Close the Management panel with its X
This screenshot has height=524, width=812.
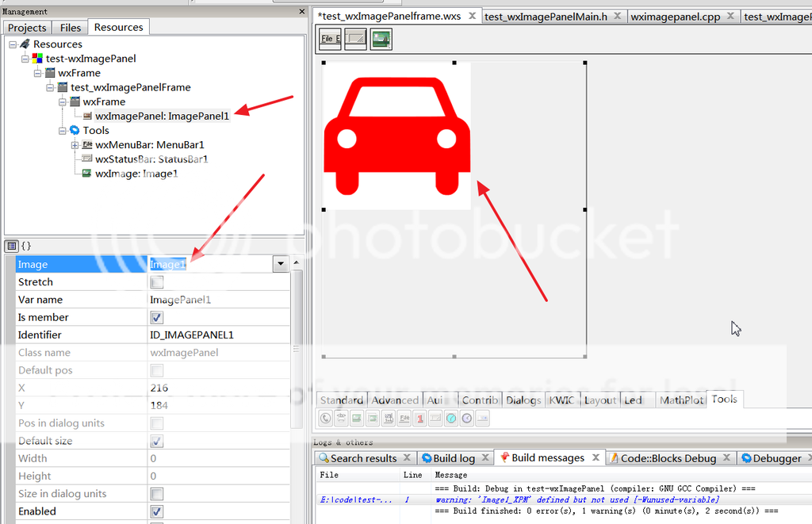301,12
